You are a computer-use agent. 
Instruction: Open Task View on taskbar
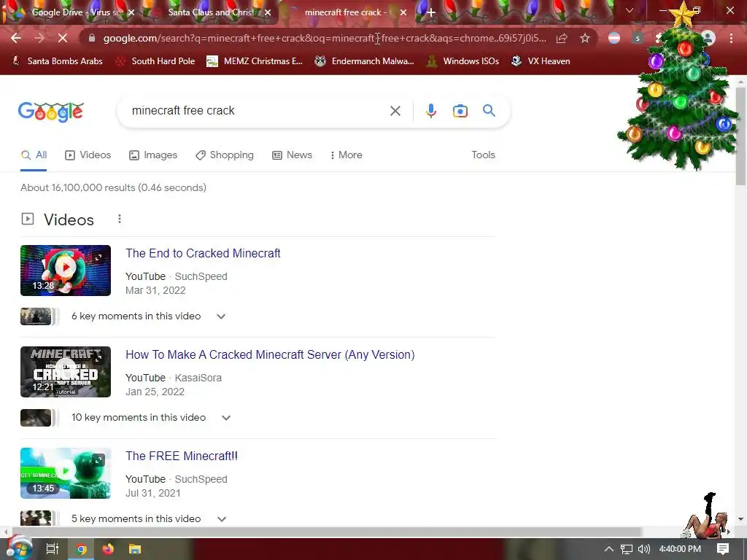[x=52, y=549]
